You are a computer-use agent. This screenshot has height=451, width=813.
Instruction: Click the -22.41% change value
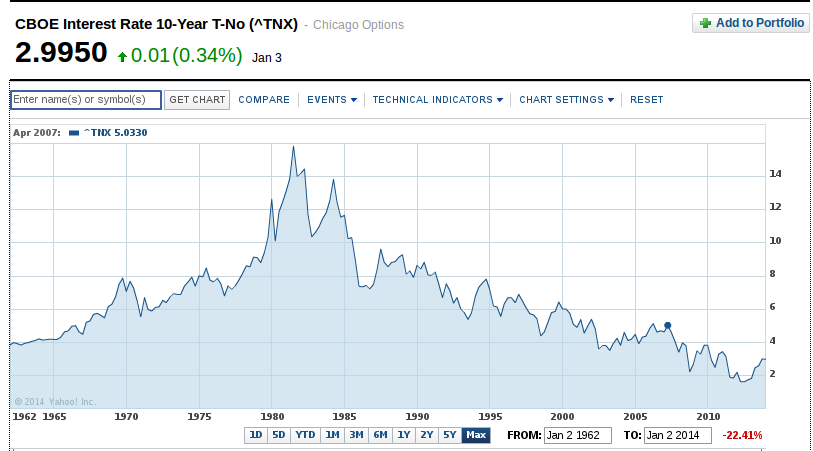click(742, 435)
